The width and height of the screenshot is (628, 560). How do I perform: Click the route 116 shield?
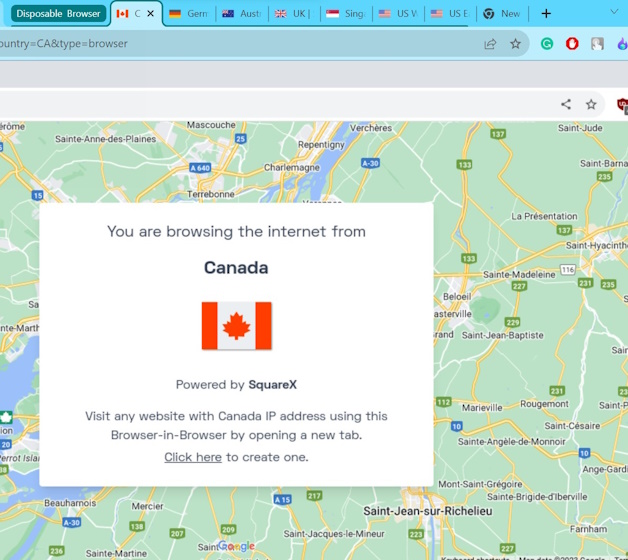pos(568,270)
